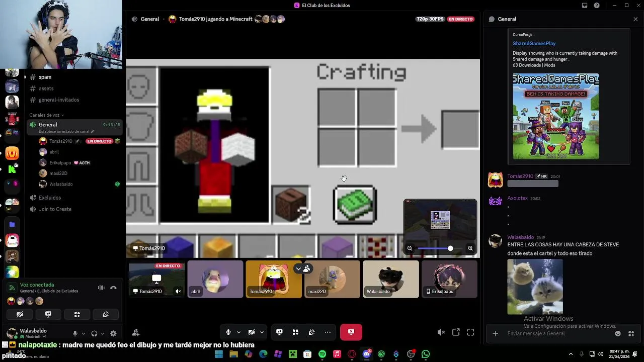Viewport: 644px width, 362px height.
Task: Open soundboard in voice connected panel
Action: tap(106, 314)
